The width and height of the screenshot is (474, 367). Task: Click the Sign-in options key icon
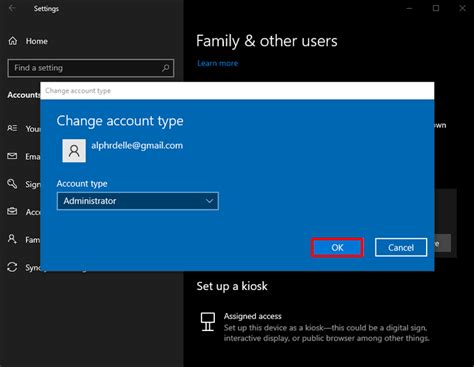click(x=12, y=183)
